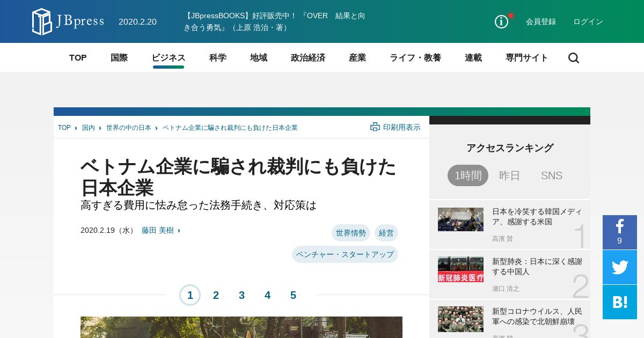644x338 pixels.
Task: Open 科学 navigation item
Action: (218, 58)
